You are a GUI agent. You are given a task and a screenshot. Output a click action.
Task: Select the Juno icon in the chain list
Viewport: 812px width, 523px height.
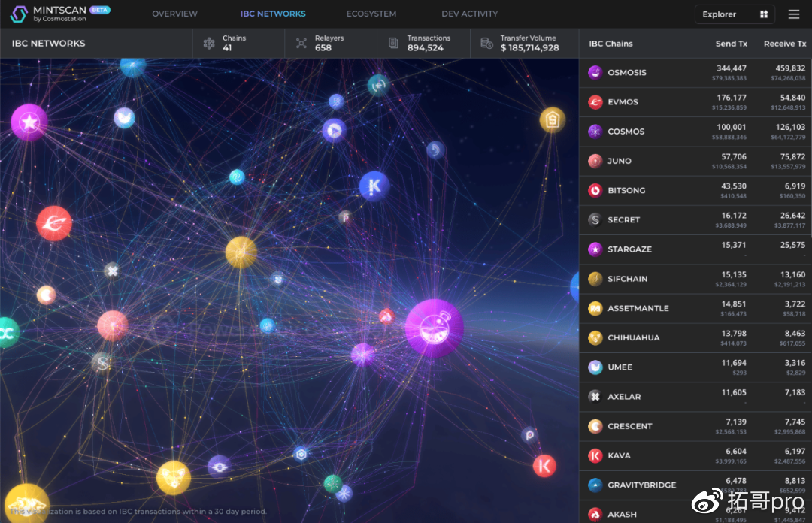[x=595, y=161]
